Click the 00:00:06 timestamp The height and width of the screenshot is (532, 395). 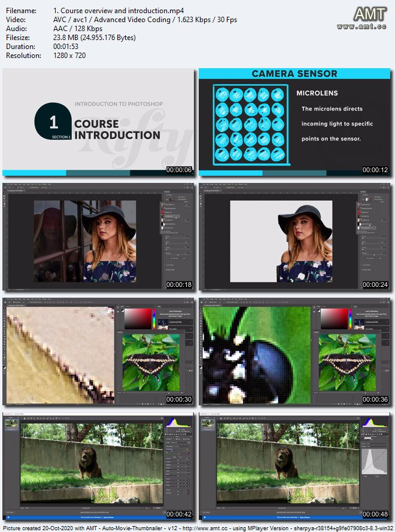coord(179,170)
